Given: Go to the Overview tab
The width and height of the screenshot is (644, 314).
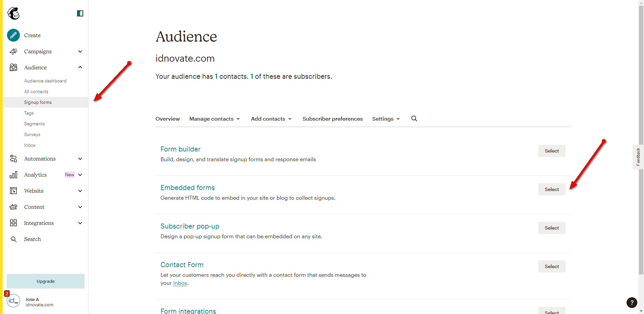Looking at the screenshot, I should click(168, 119).
